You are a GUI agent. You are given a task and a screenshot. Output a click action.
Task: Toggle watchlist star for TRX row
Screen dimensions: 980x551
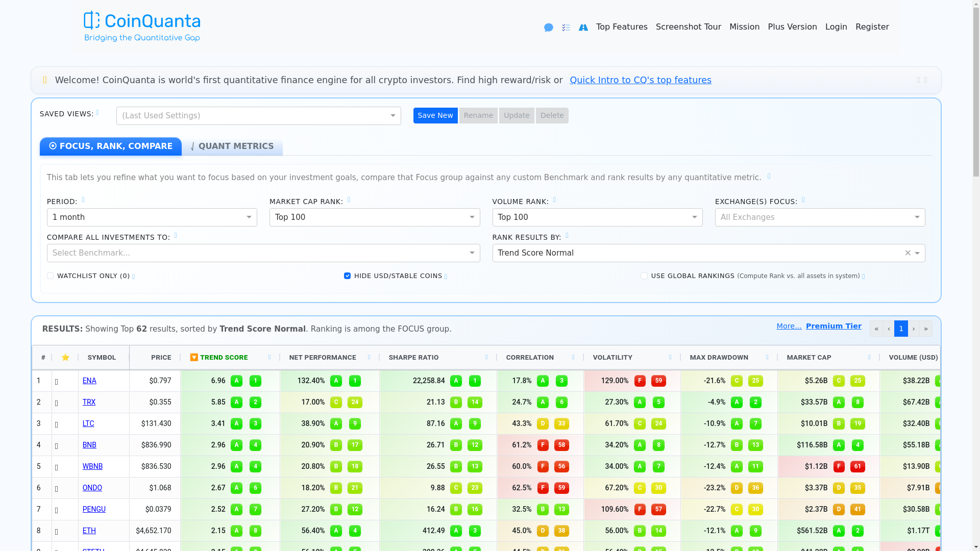point(57,403)
